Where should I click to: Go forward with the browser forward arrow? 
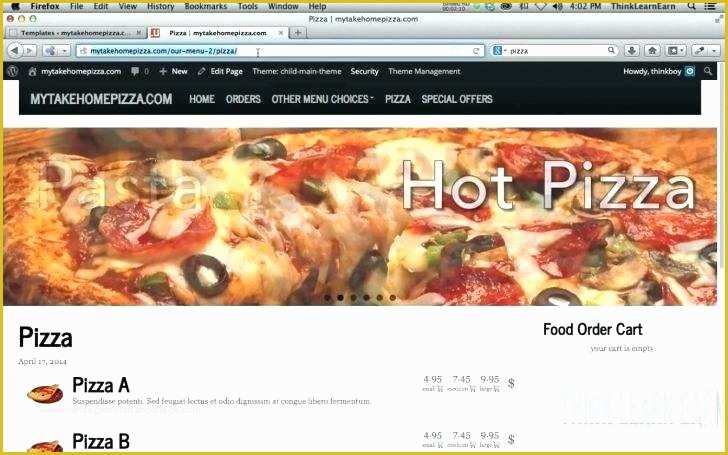tap(29, 51)
